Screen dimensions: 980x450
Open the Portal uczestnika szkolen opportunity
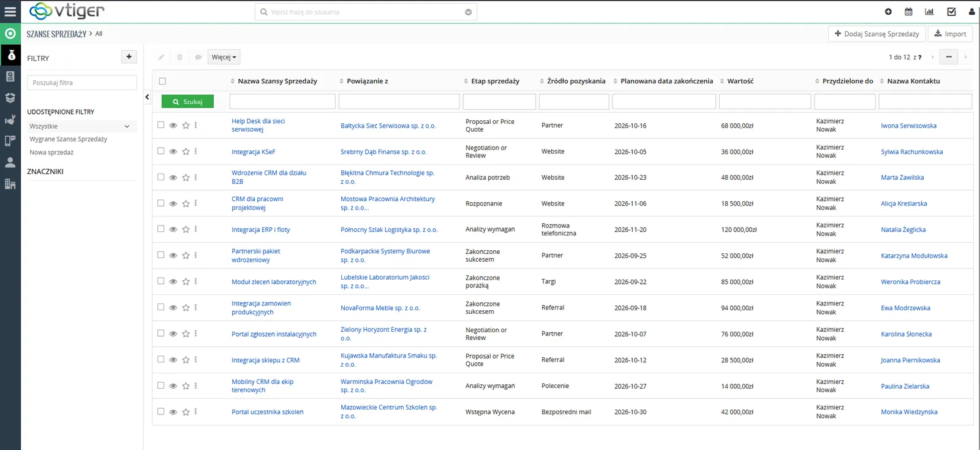pos(268,412)
